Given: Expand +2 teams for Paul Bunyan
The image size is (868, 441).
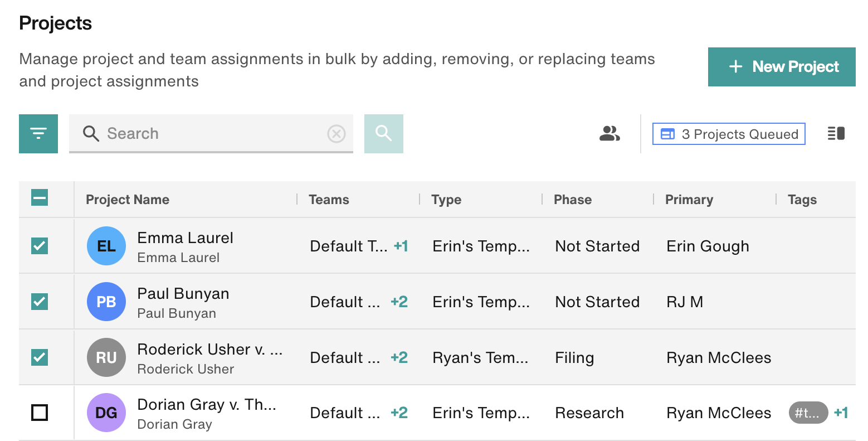Looking at the screenshot, I should pyautogui.click(x=399, y=302).
